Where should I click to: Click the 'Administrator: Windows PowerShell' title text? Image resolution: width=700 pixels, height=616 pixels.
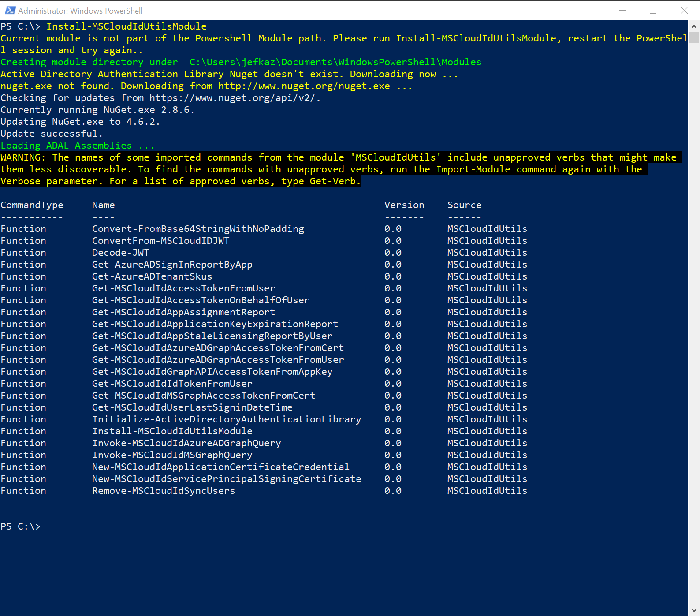pos(80,11)
